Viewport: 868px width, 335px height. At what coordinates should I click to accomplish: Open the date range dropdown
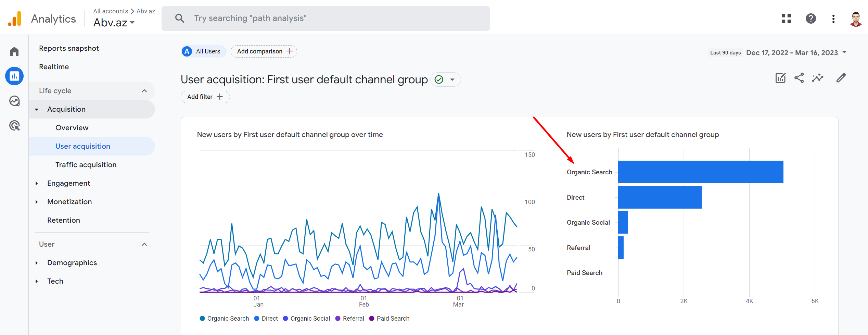796,53
